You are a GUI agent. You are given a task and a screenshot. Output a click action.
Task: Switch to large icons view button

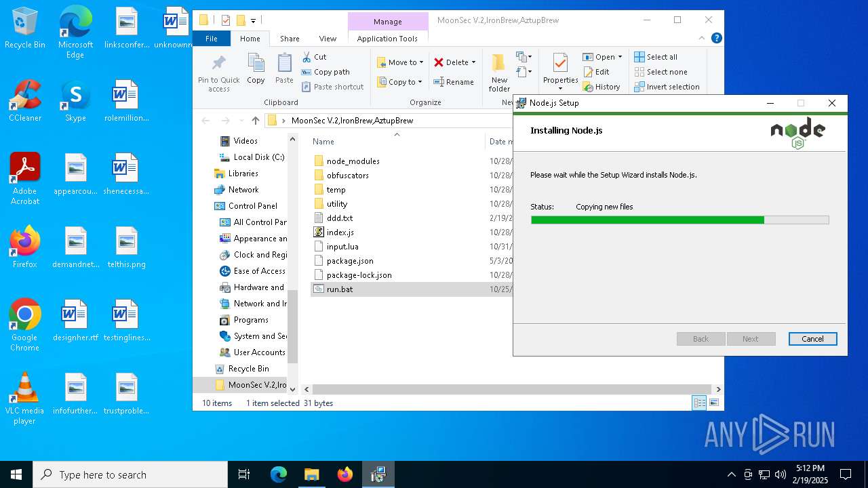pyautogui.click(x=713, y=403)
